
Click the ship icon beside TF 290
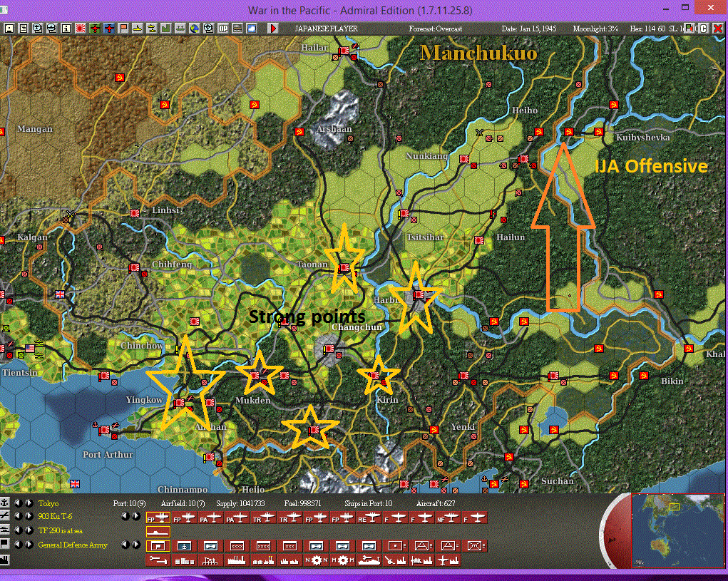coord(4,530)
